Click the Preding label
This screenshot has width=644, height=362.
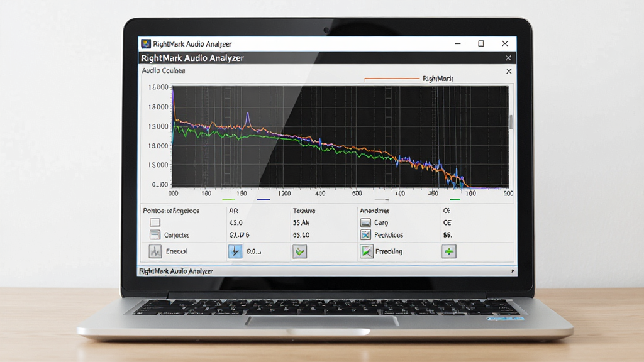(x=389, y=251)
